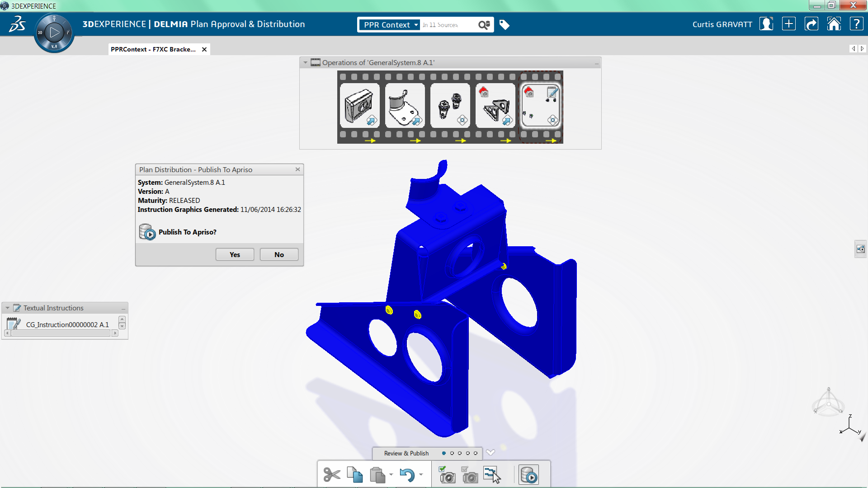Screen dimensions: 868x488
Task: Open the PPR Context dropdown
Action: click(390, 25)
